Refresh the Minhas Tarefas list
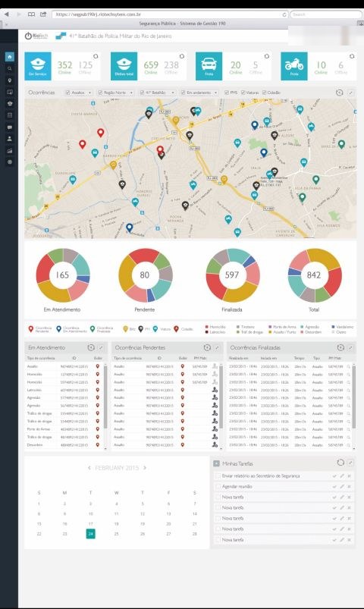The width and height of the screenshot is (364, 609). 340,463
